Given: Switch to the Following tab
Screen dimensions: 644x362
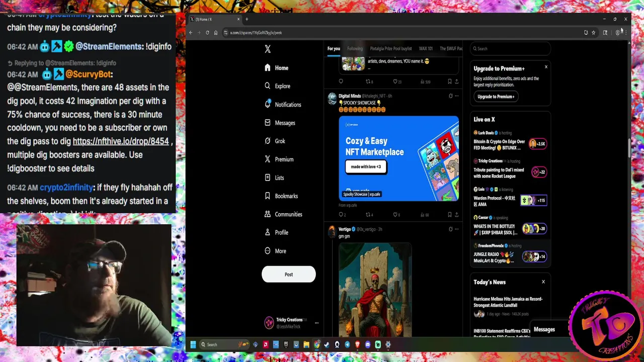Looking at the screenshot, I should coord(355,49).
